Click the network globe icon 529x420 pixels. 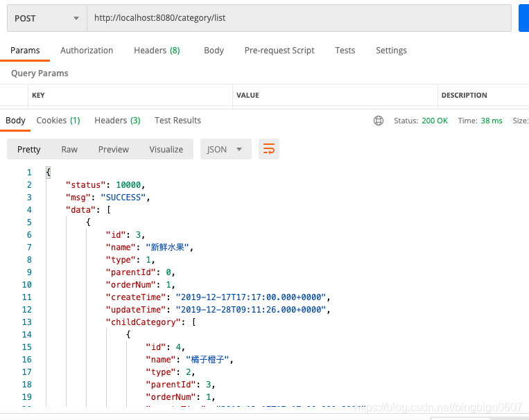click(x=379, y=121)
